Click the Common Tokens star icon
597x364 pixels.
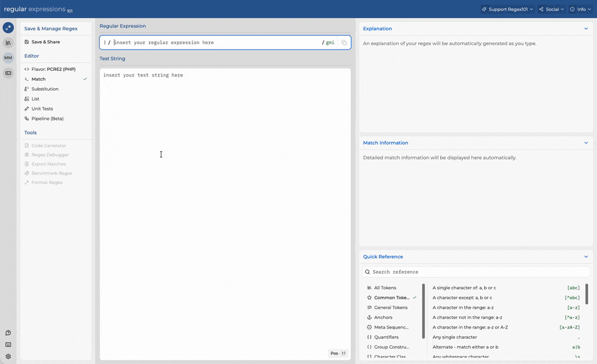[x=369, y=298]
